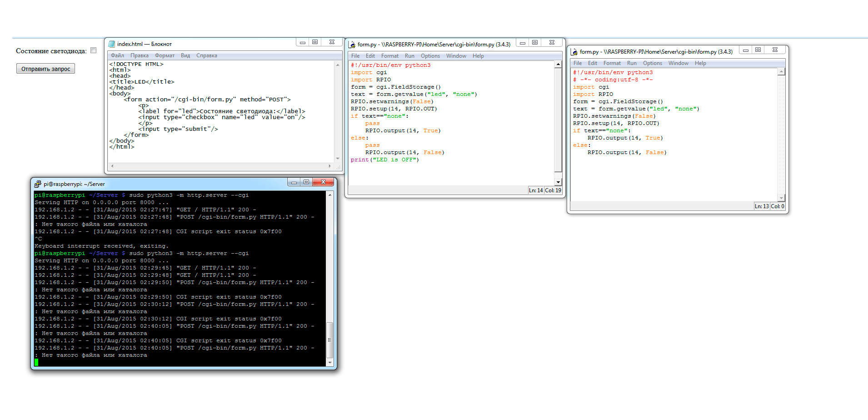868x420 pixels.
Task: Click the PuTTY terminal scrollbar thumb
Action: pos(330,340)
